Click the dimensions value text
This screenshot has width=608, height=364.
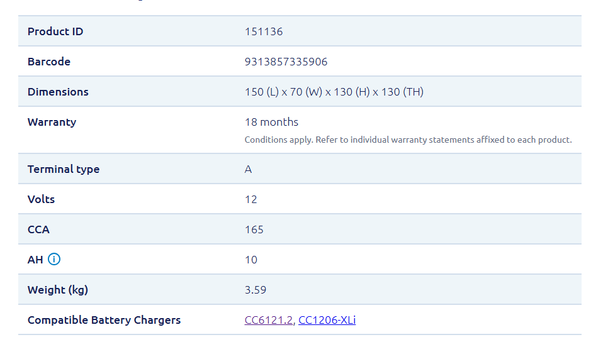(x=334, y=92)
